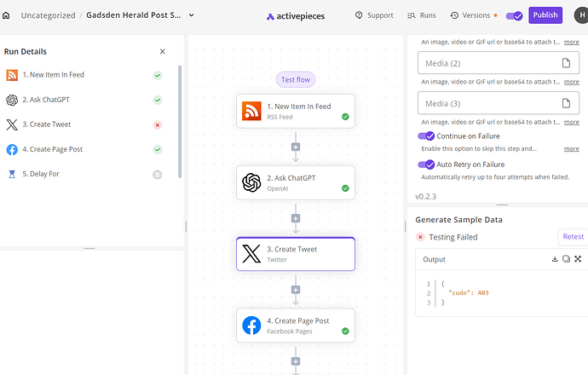Click the Testing Failed error icon
Viewport: 588px width, 375px height.
pos(420,237)
